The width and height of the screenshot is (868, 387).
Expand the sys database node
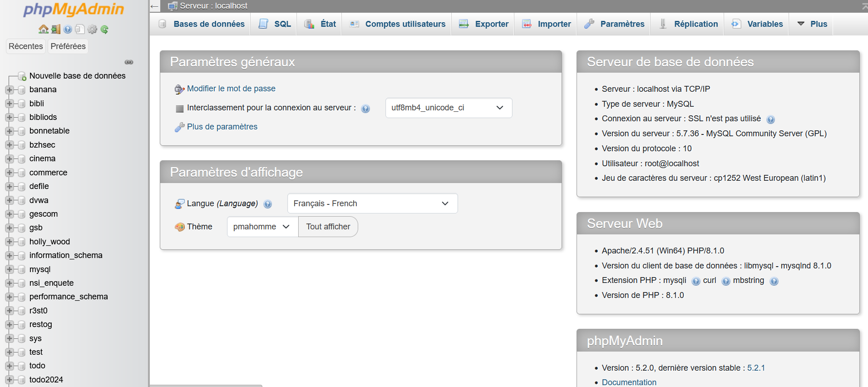pos(10,338)
